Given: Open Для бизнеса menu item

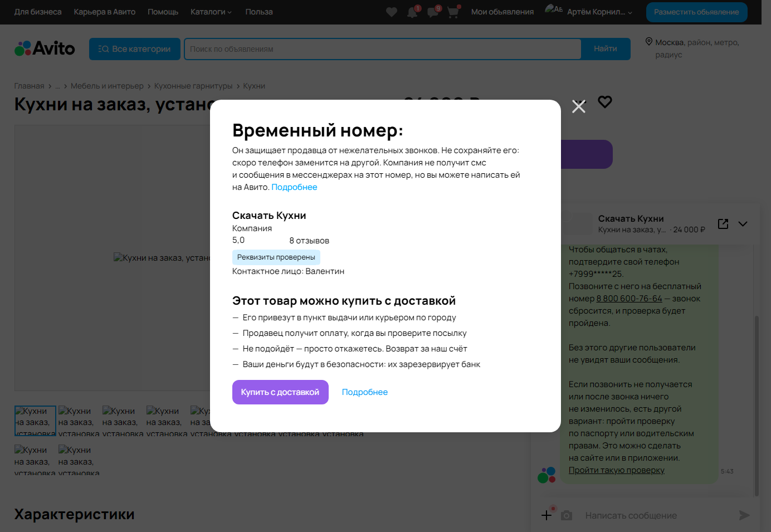Looking at the screenshot, I should tap(38, 12).
